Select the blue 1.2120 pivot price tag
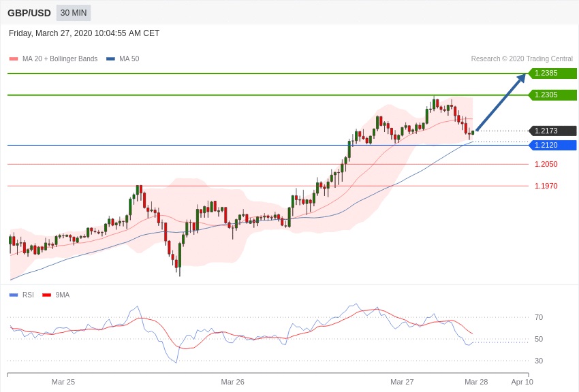Screen dimensions: 579x392 tap(552, 145)
